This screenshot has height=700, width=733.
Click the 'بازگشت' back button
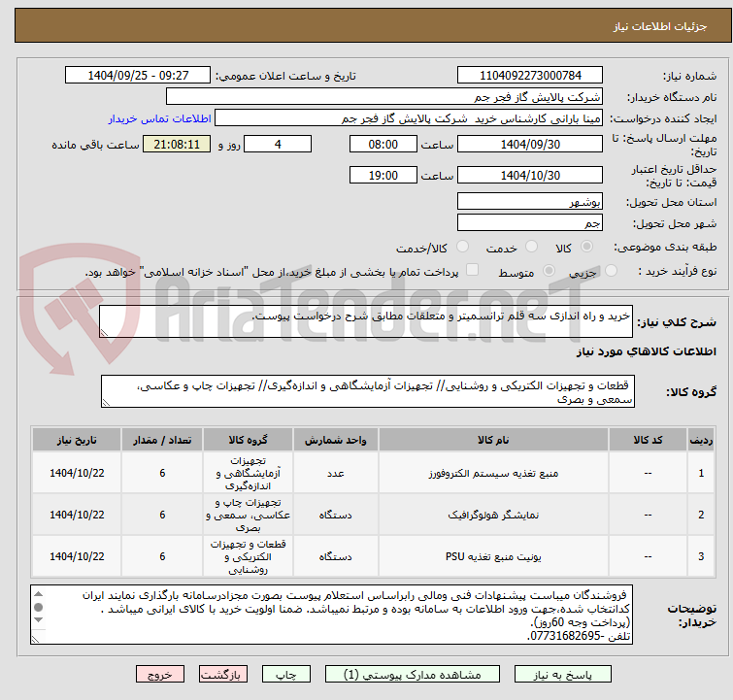coord(223,675)
